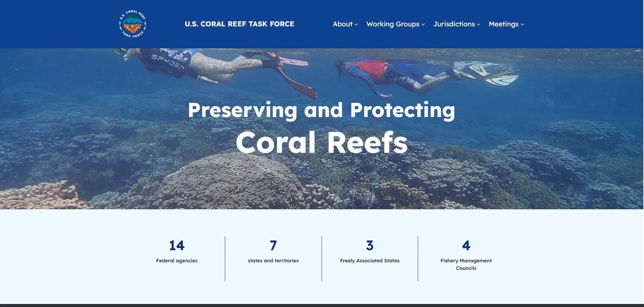Viewport: 644px width, 307px height.
Task: Expand the Jurisdictions dropdown arrow
Action: click(478, 24)
